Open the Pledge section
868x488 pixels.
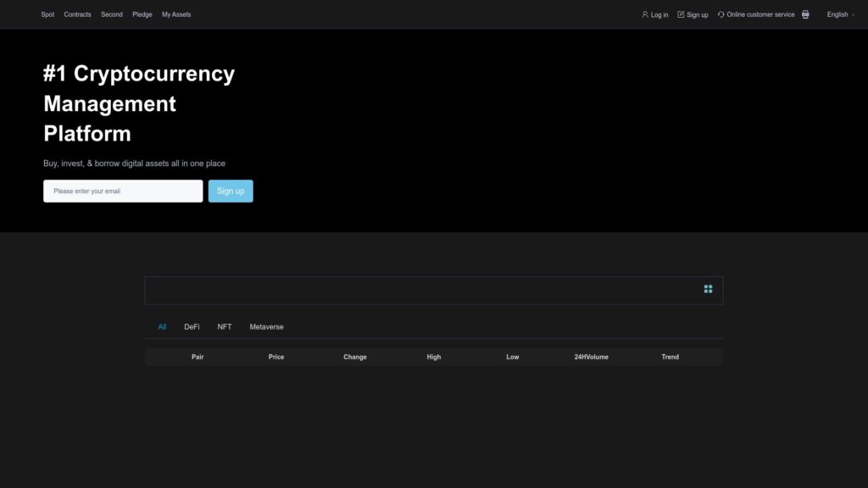142,14
